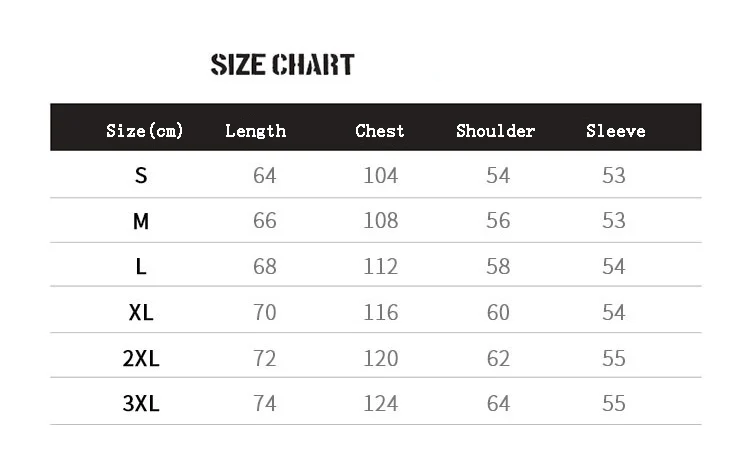Screen dimensions: 750x476
Task: Click chest value 104 for size S
Action: point(380,175)
